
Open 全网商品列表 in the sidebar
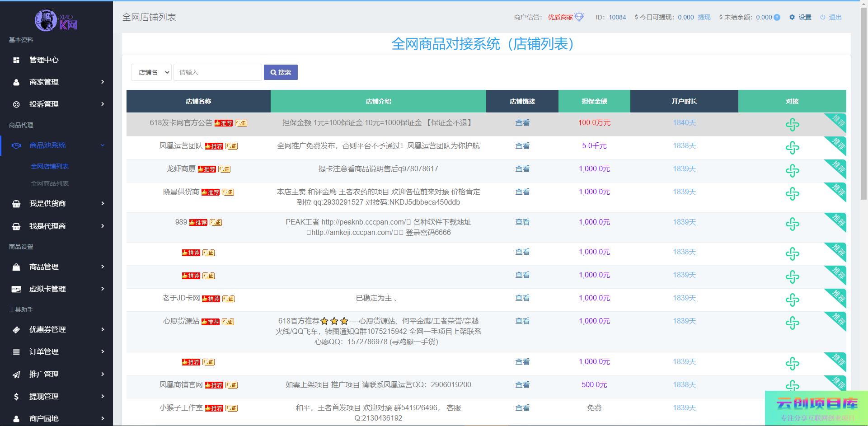pos(50,183)
